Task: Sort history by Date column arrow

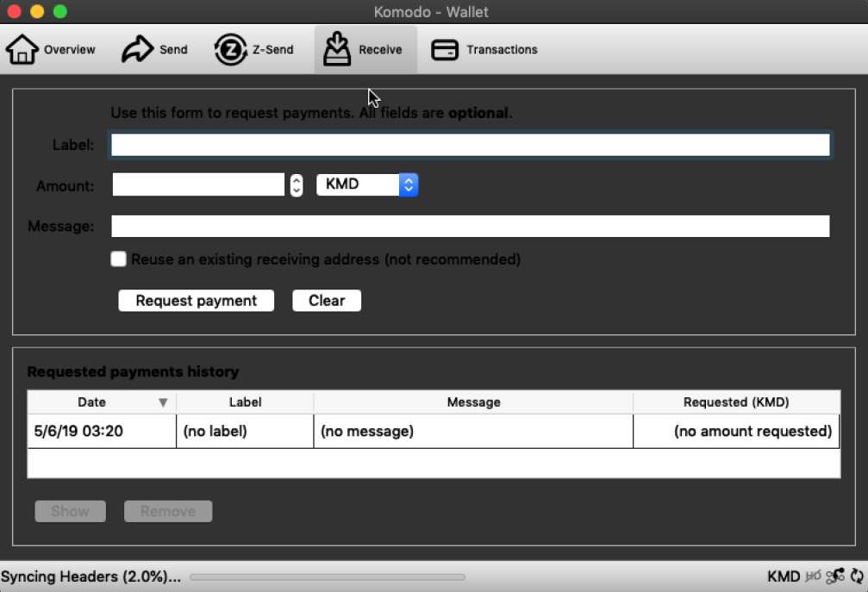Action: pos(163,402)
